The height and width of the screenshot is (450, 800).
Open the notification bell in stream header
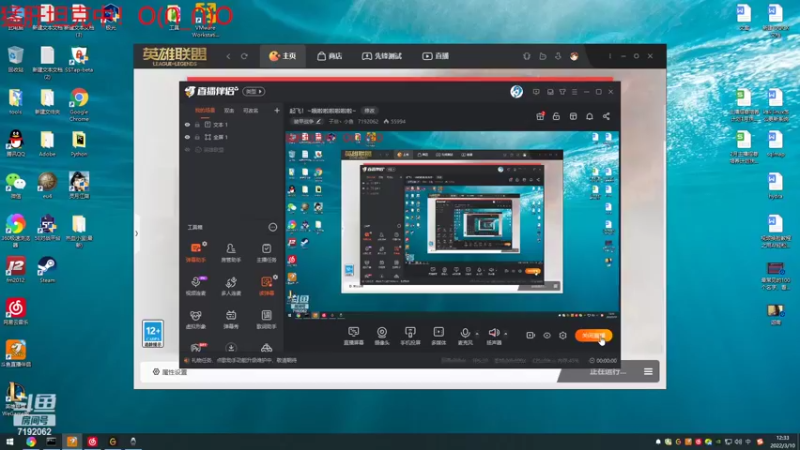pyautogui.click(x=589, y=116)
